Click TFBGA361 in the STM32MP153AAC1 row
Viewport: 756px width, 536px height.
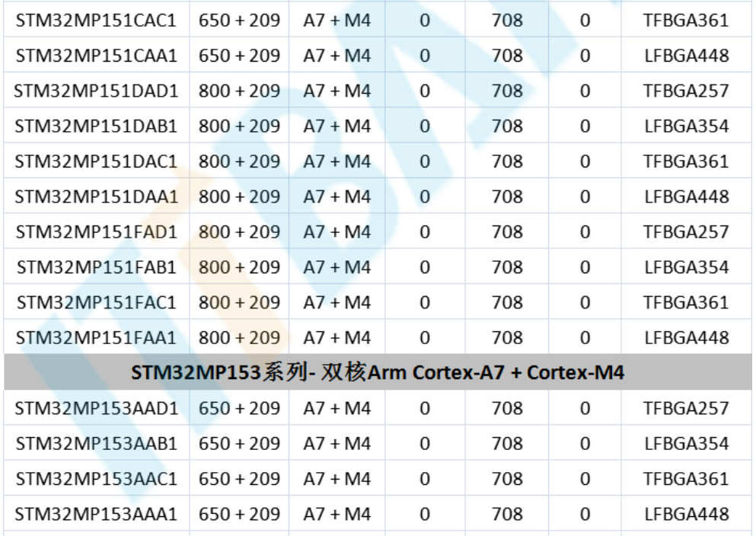[x=686, y=479]
